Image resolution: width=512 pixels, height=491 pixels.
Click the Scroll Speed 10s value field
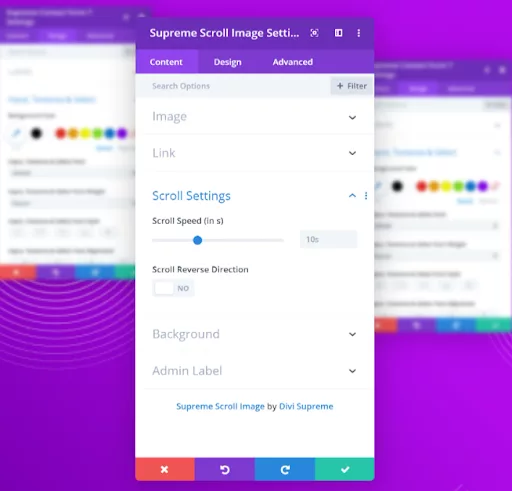[x=328, y=239]
